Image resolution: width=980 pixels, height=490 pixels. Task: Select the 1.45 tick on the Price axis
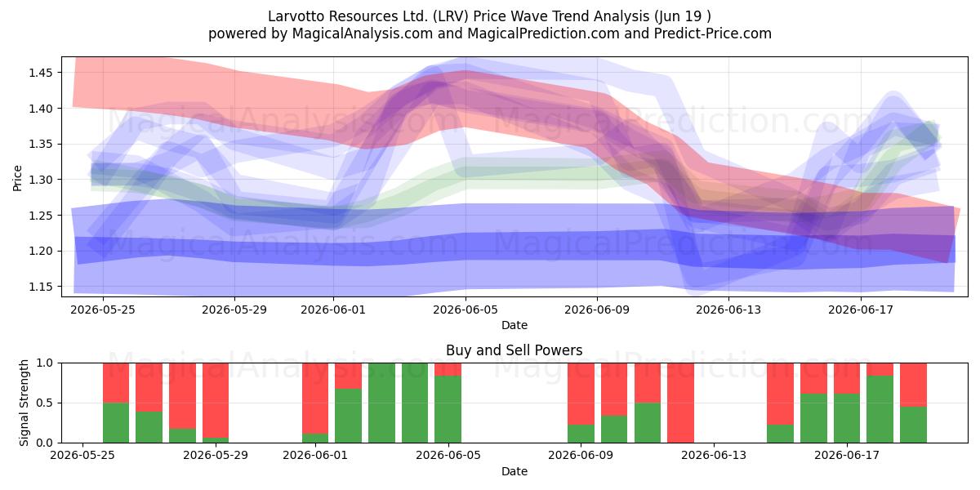[40, 73]
